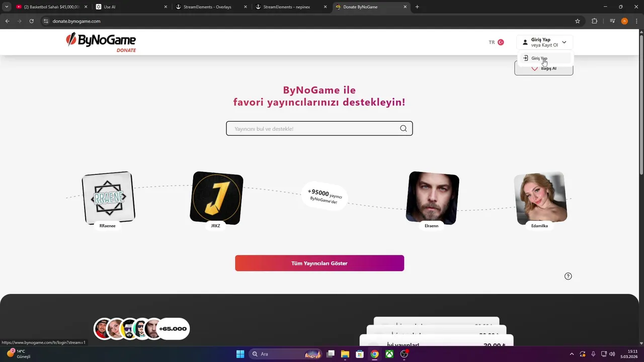This screenshot has height=362, width=644.
Task: Open the tab search dropdown arrow
Action: click(7, 7)
